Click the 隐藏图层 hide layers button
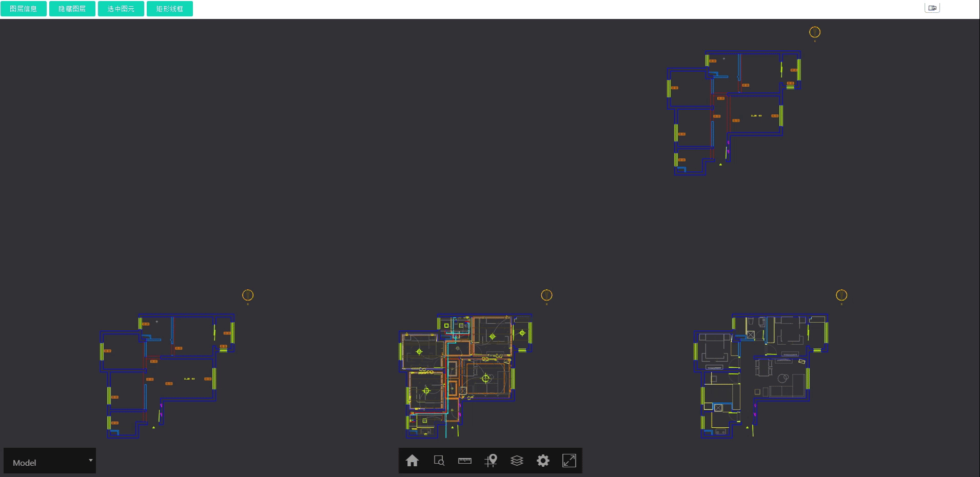Image resolution: width=980 pixels, height=477 pixels. pyautogui.click(x=72, y=9)
